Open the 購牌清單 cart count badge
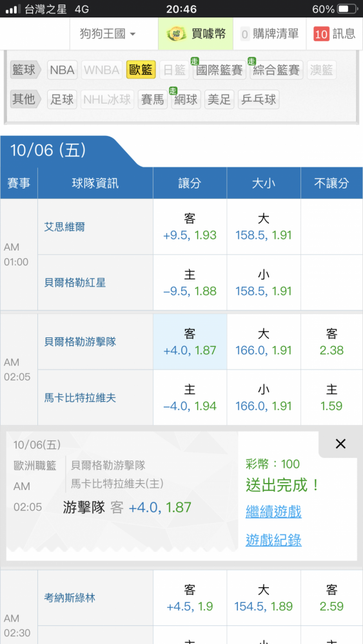The width and height of the screenshot is (363, 644). click(x=245, y=34)
